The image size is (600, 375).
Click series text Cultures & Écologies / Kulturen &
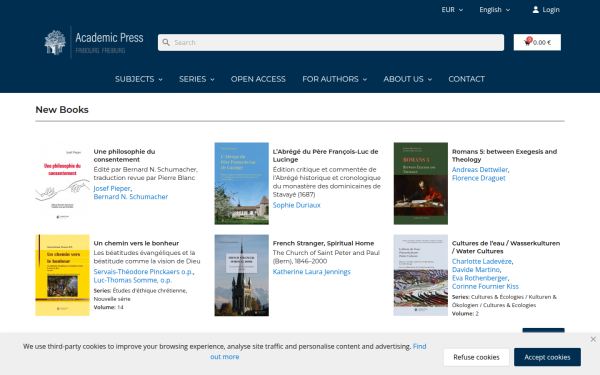click(x=514, y=297)
